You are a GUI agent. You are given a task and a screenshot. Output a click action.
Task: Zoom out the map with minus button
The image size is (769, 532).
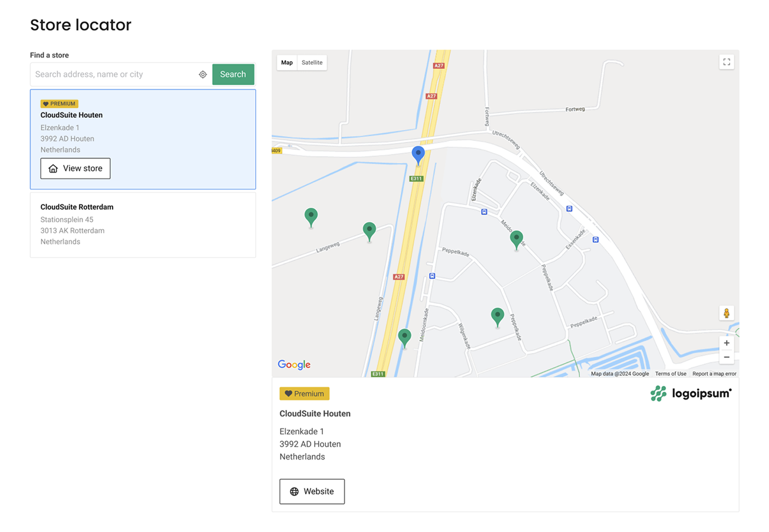pyautogui.click(x=726, y=357)
